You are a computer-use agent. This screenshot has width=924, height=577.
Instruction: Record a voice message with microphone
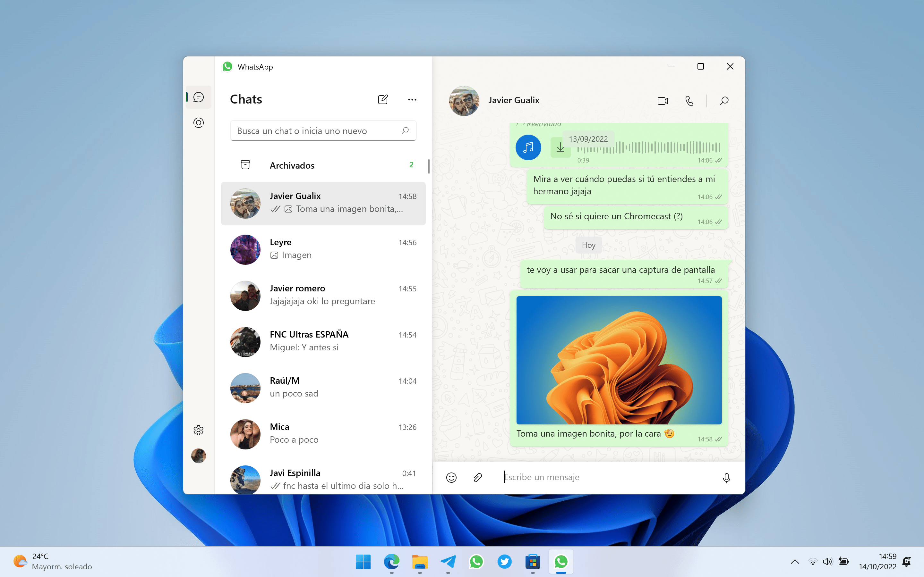(726, 478)
